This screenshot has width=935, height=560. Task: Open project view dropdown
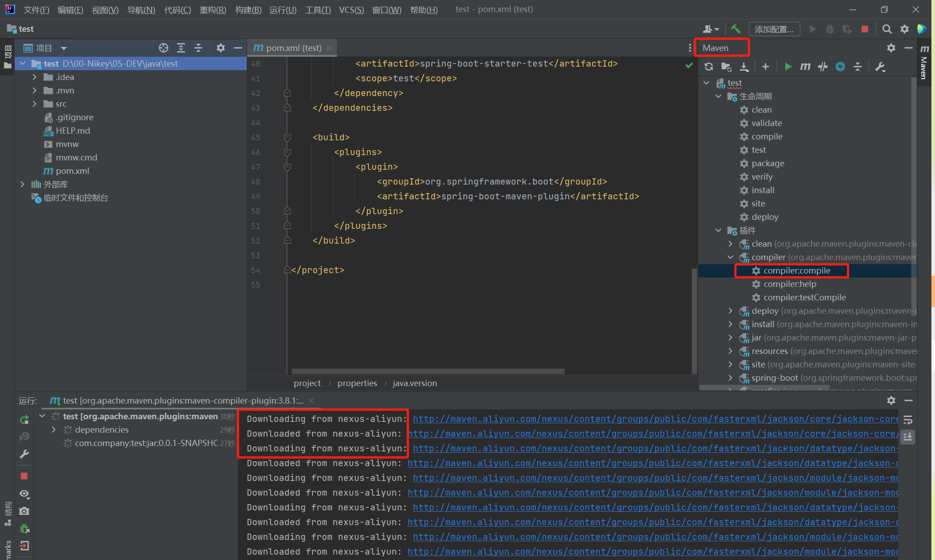[64, 48]
